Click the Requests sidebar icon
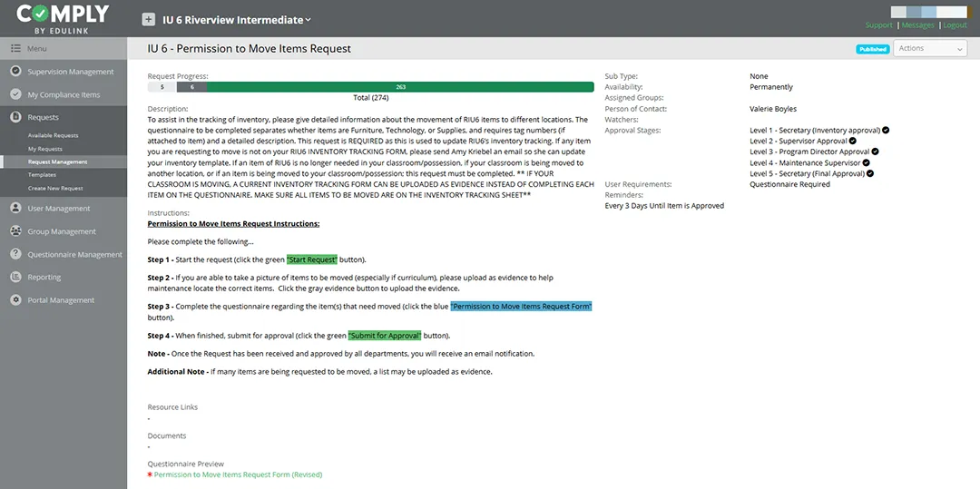 (x=15, y=117)
